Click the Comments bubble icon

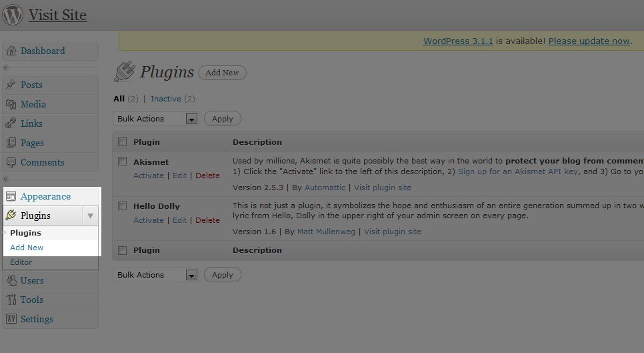tap(11, 162)
